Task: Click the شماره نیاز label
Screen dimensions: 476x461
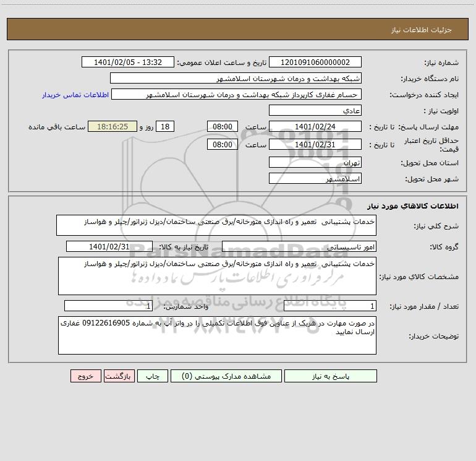Action: [441, 63]
